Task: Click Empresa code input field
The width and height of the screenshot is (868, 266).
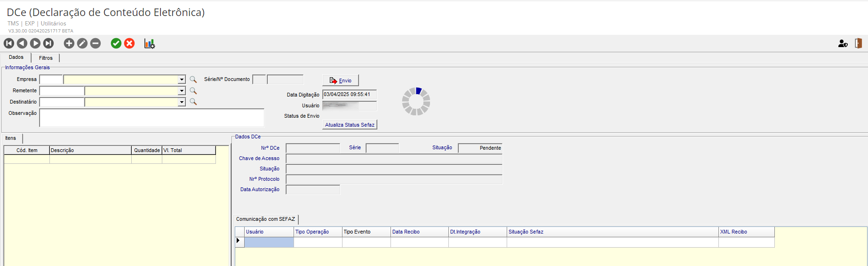Action: [x=51, y=80]
